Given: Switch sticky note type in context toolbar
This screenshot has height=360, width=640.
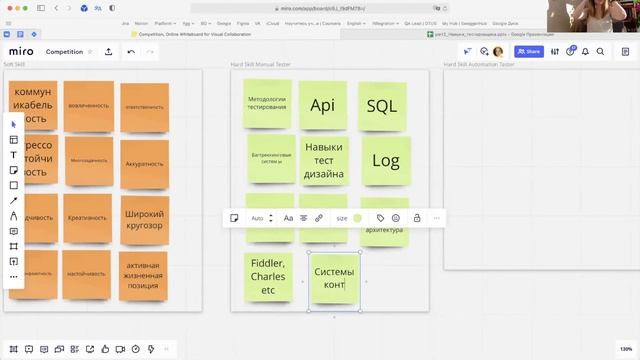Looking at the screenshot, I should point(234,218).
